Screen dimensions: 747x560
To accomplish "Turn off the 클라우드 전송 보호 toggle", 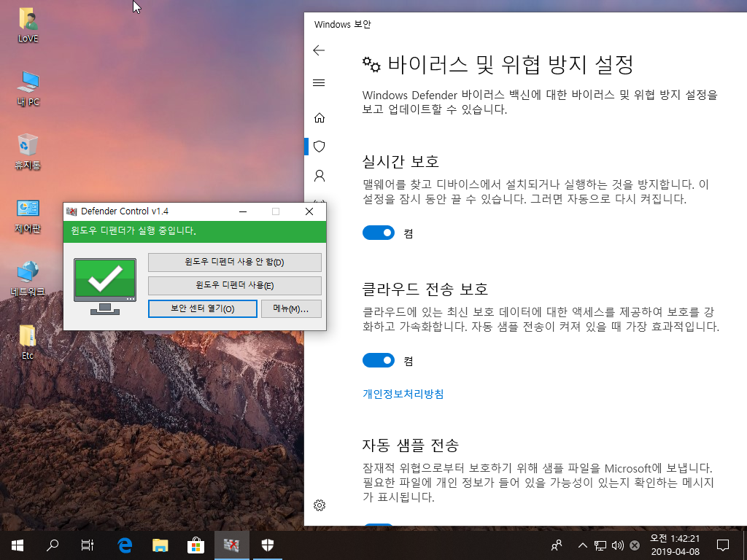I will click(379, 360).
